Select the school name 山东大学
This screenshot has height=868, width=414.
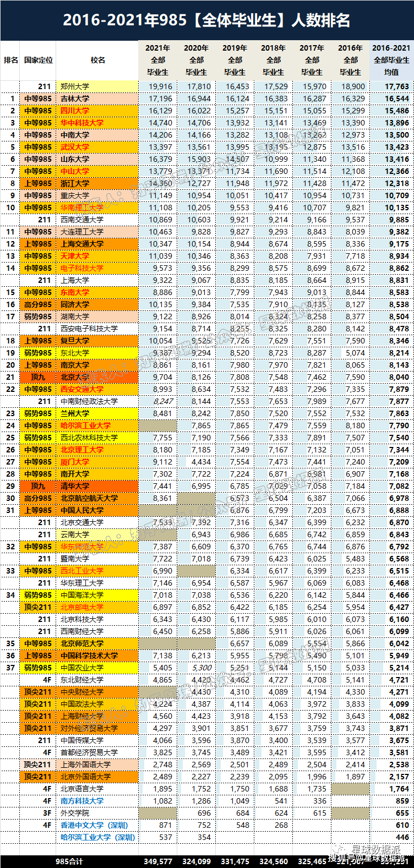(75, 159)
